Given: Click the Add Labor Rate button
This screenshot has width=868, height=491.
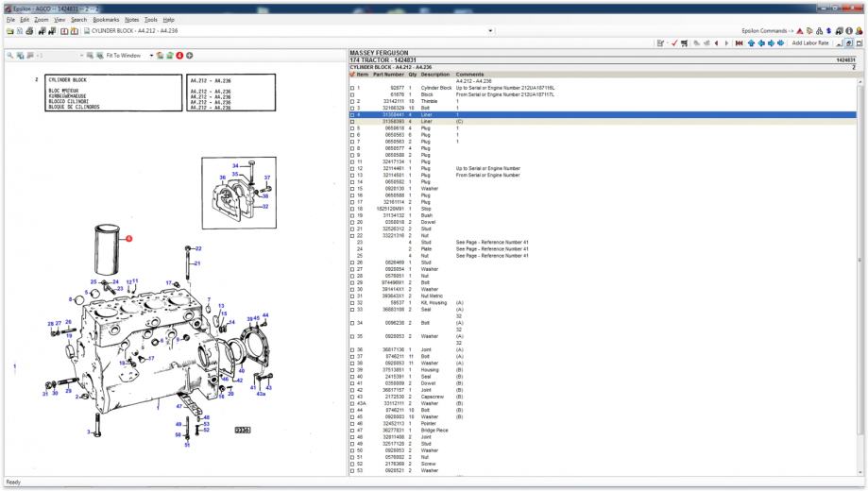Looking at the screenshot, I should click(x=809, y=43).
